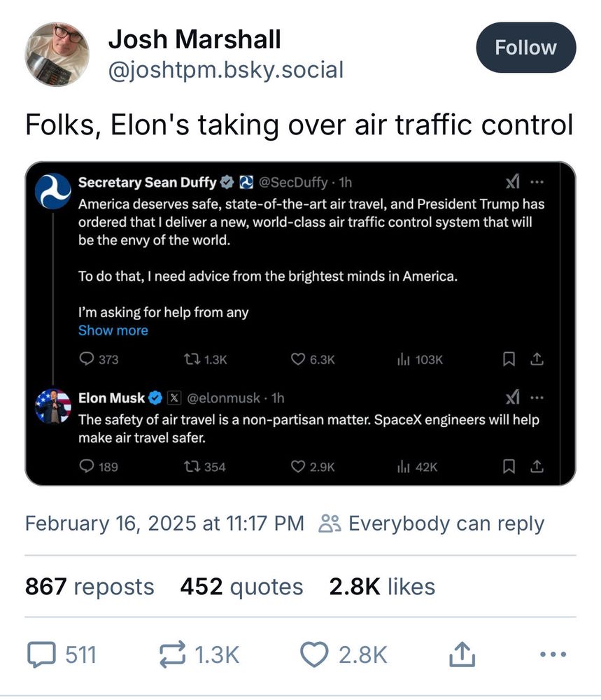Click the 'Everybody can reply' setting
This screenshot has height=700, width=601.
click(432, 524)
